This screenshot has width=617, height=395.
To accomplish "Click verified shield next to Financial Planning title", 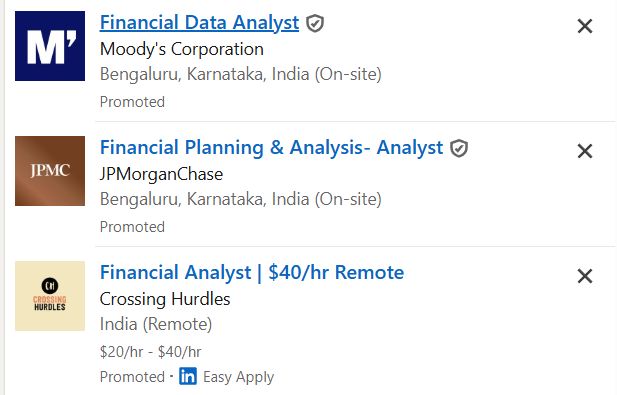I will coord(459,148).
